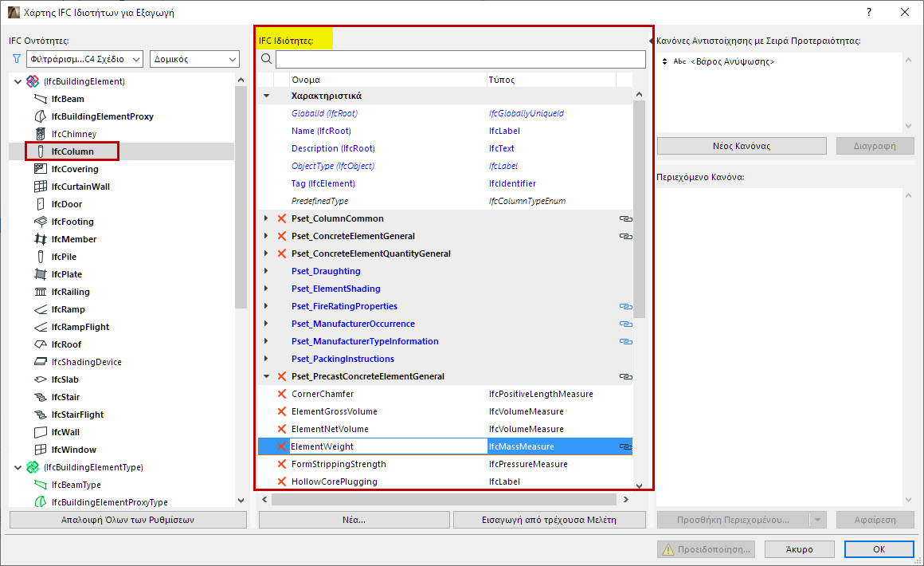Select the Pset_ElementShading row

[445, 289]
